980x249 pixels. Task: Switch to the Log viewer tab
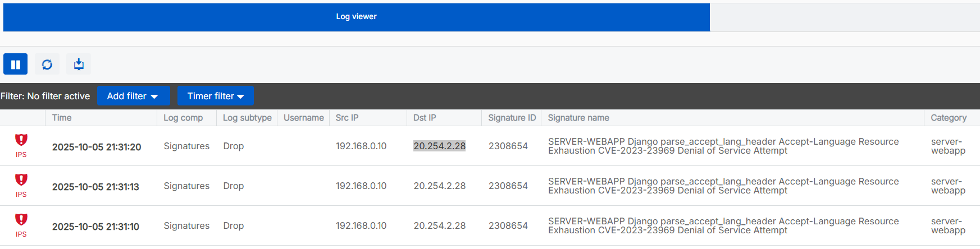click(356, 17)
